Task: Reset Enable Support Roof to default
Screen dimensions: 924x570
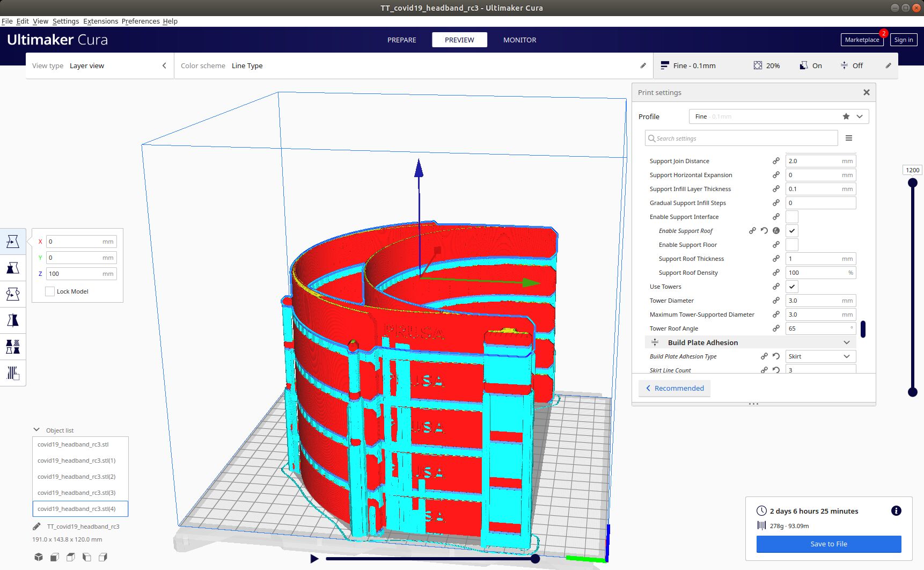Action: [764, 231]
